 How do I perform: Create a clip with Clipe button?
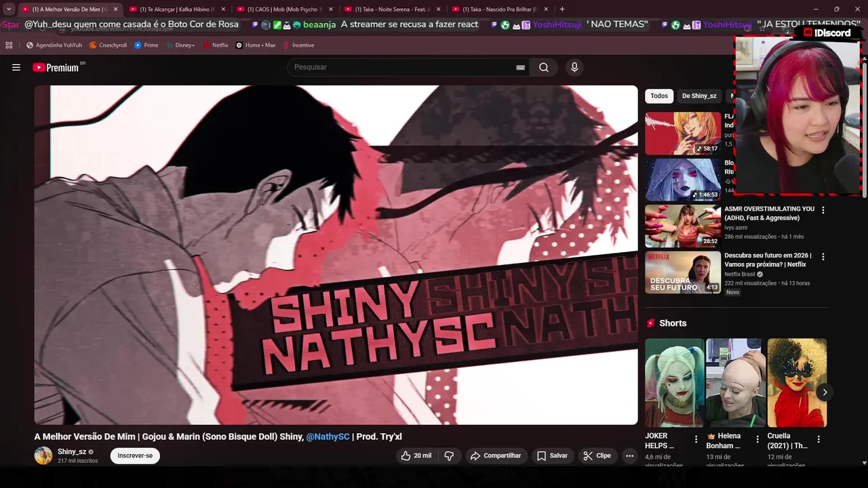(x=597, y=455)
